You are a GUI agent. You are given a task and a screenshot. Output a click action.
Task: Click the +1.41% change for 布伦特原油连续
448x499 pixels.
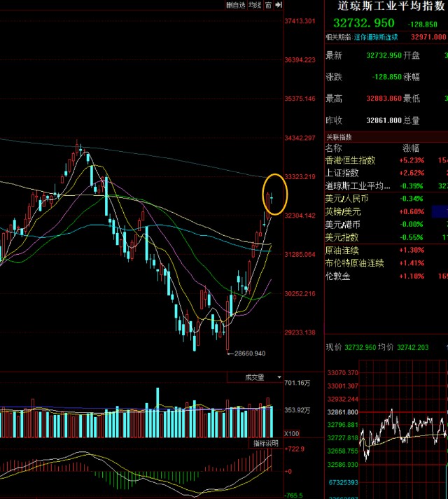[x=412, y=263]
